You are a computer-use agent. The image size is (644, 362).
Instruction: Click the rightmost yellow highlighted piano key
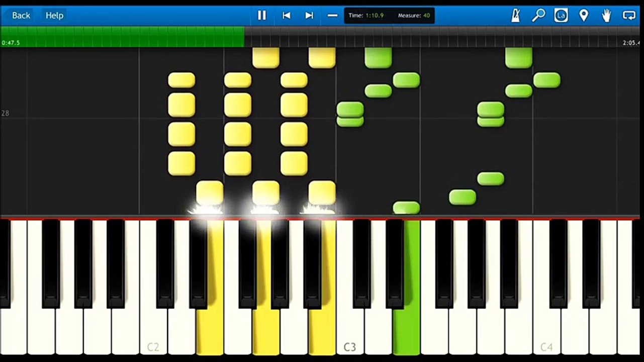coord(322,332)
